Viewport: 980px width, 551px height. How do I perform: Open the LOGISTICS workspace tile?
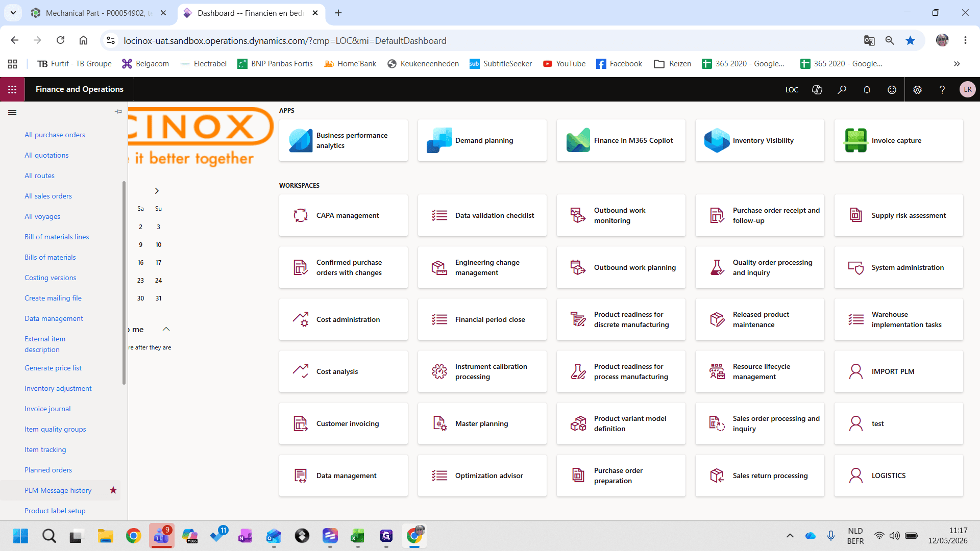(x=899, y=475)
